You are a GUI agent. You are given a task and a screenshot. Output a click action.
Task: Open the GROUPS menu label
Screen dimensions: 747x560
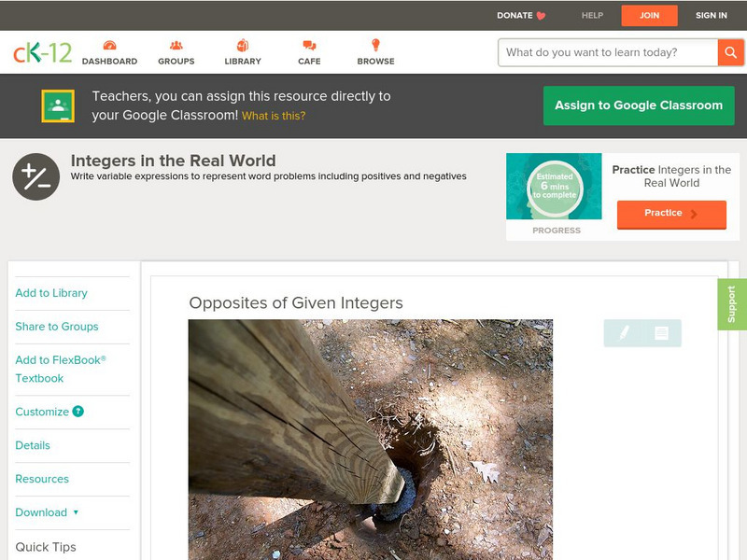[x=176, y=61]
